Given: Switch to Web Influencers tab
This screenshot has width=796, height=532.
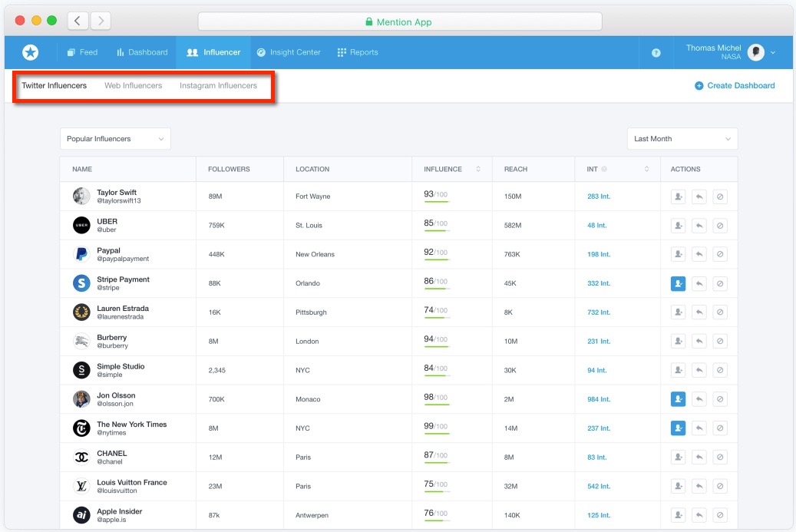Looking at the screenshot, I should click(133, 85).
